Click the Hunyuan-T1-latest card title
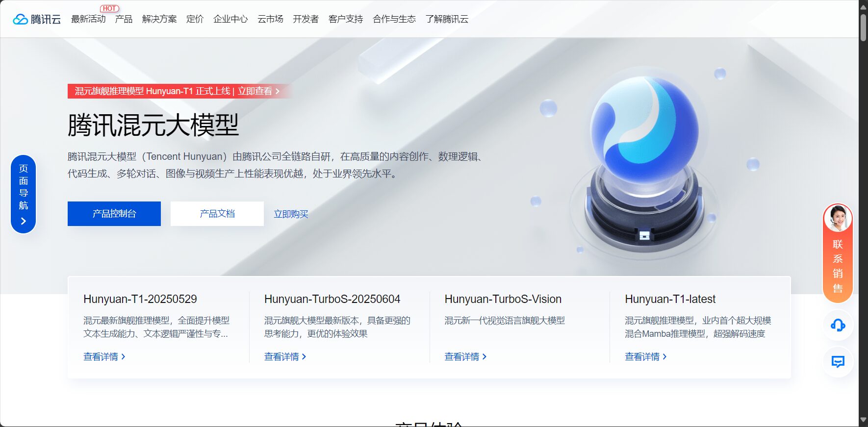 click(x=670, y=299)
